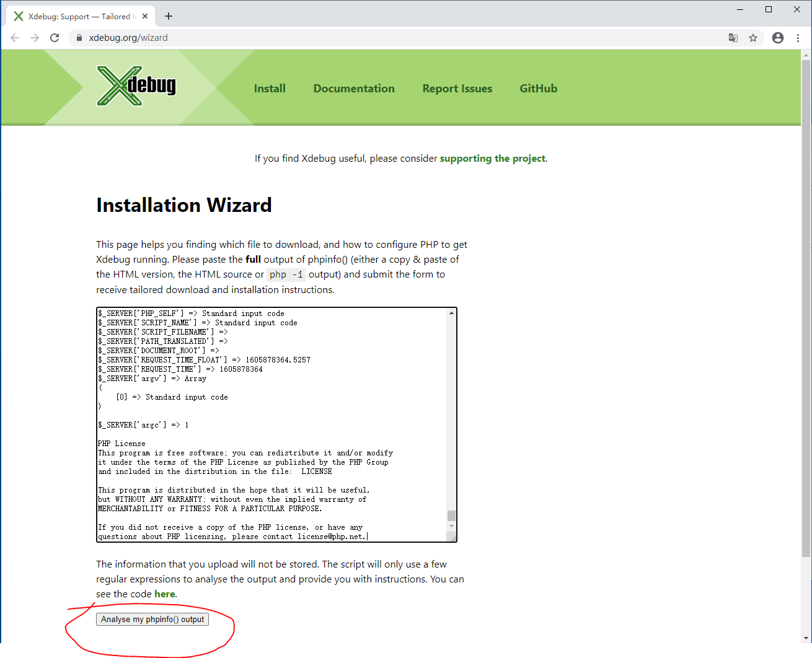Click the browser back arrow
812x658 pixels.
(x=15, y=37)
